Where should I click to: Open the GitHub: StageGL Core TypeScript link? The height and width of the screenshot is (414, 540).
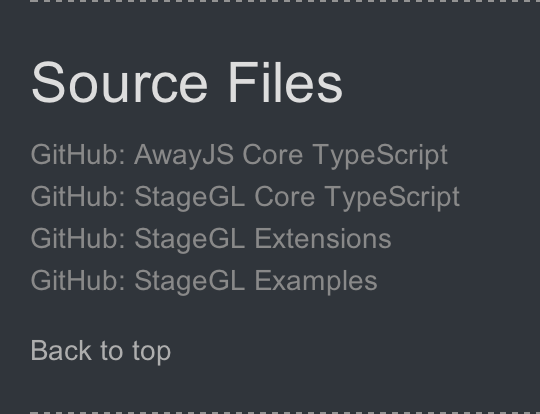pyautogui.click(x=245, y=197)
